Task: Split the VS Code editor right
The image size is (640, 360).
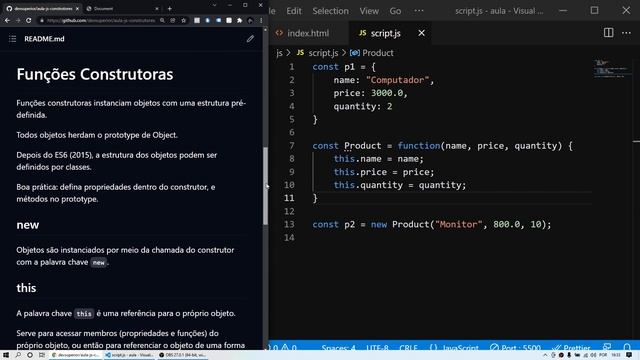Action: [x=608, y=33]
